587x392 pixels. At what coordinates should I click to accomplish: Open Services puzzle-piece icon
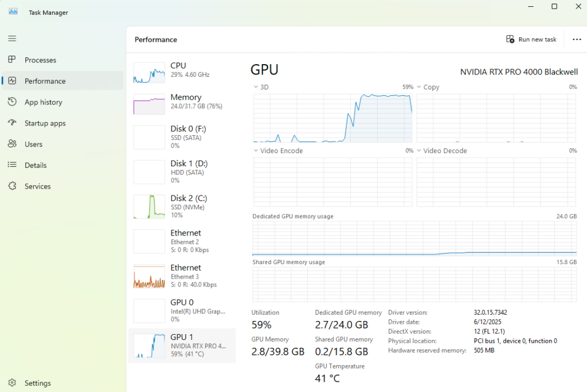coord(12,186)
